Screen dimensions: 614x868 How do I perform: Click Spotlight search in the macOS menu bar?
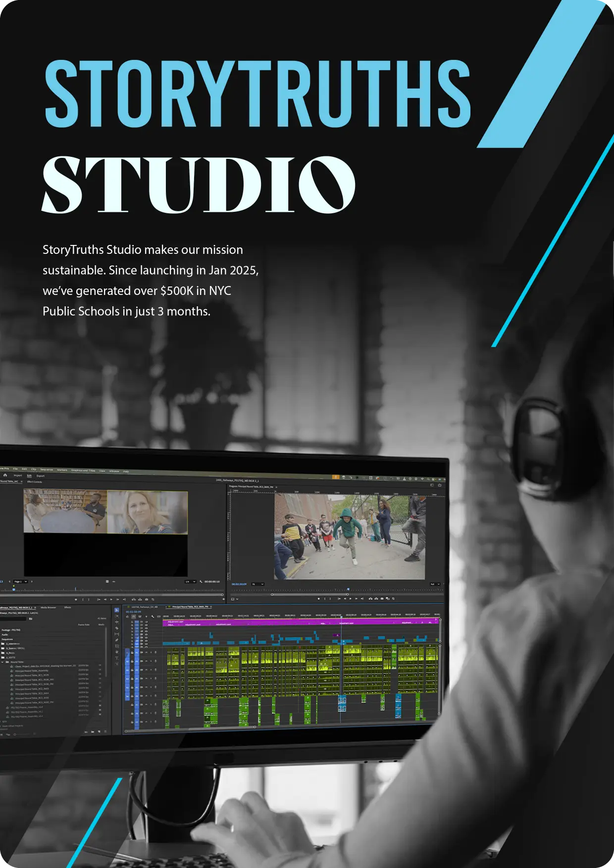click(428, 479)
